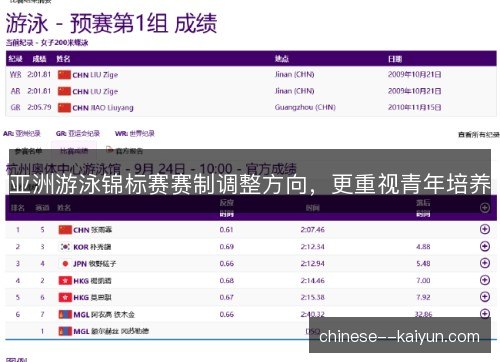
Task: Click the page title 游泳 - 预赛第1组 成绩
Action: click(111, 23)
